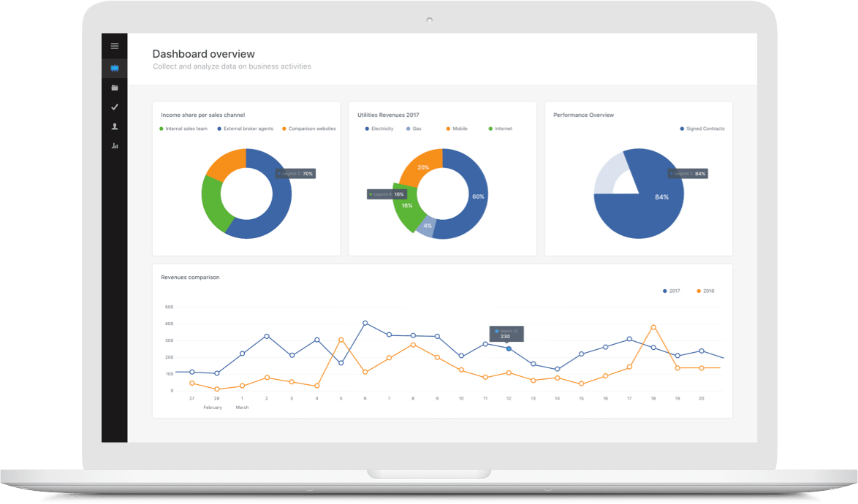Open the bar chart statistics sidebar icon
The width and height of the screenshot is (858, 504).
pos(114,146)
